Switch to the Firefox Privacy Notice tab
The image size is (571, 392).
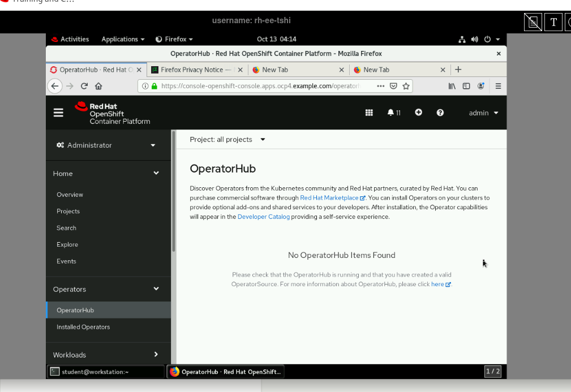[x=197, y=70]
